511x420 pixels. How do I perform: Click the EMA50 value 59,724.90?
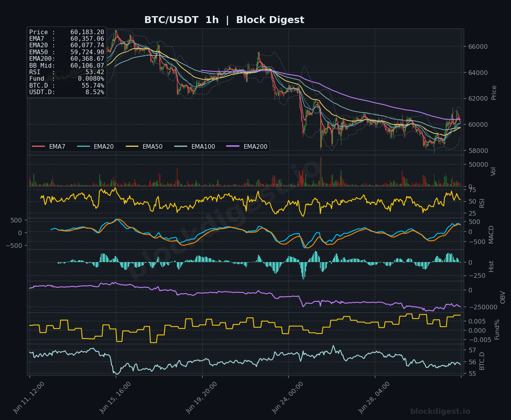tap(87, 52)
